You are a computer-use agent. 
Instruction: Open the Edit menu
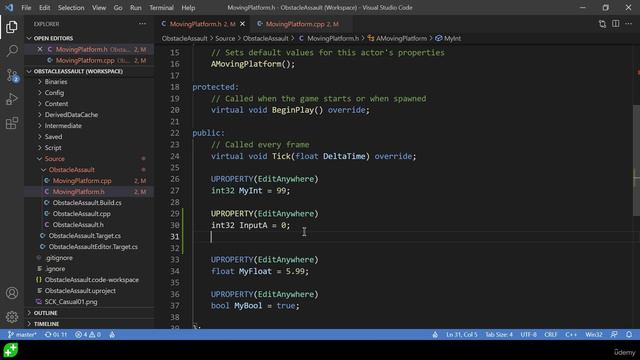pyautogui.click(x=44, y=7)
